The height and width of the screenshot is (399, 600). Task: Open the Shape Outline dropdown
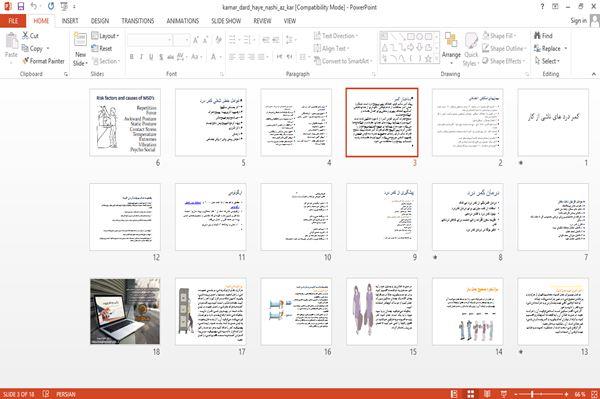pos(504,48)
